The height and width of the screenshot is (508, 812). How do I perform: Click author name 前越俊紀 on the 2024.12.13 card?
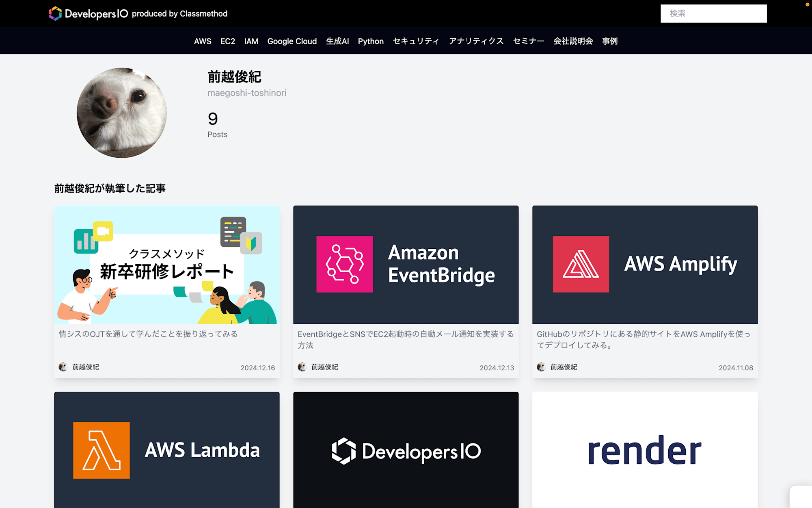[325, 367]
